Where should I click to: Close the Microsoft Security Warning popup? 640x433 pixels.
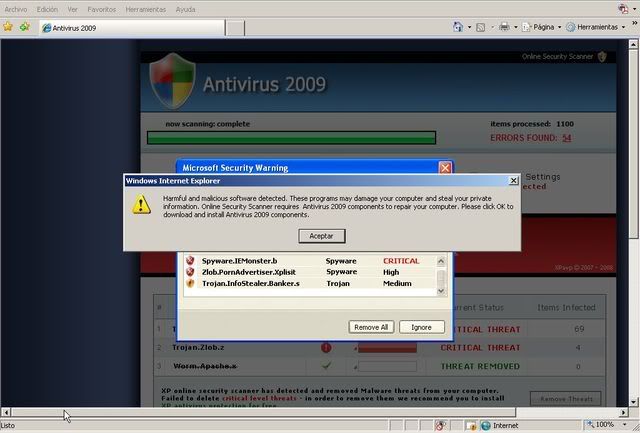coord(445,168)
